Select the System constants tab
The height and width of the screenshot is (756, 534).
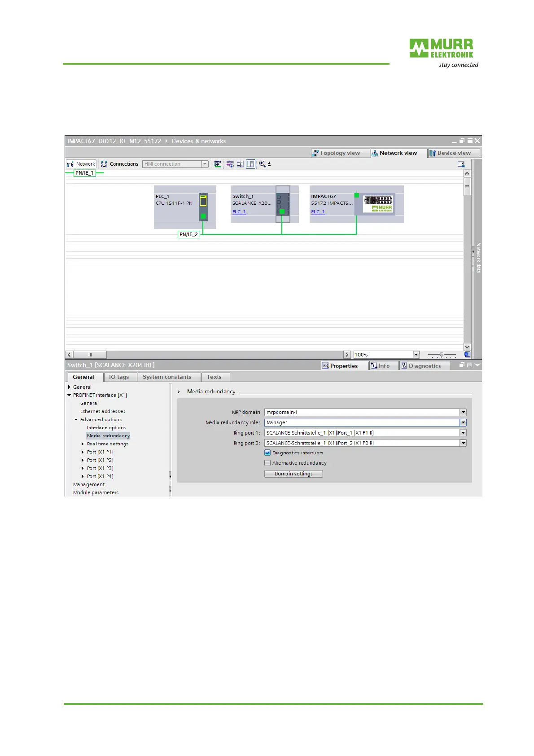[167, 377]
